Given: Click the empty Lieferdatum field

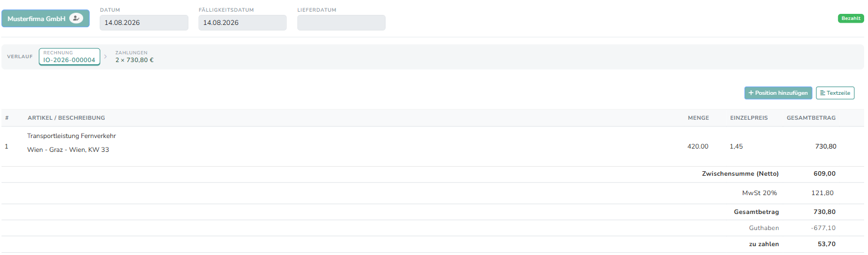Looking at the screenshot, I should tap(341, 23).
